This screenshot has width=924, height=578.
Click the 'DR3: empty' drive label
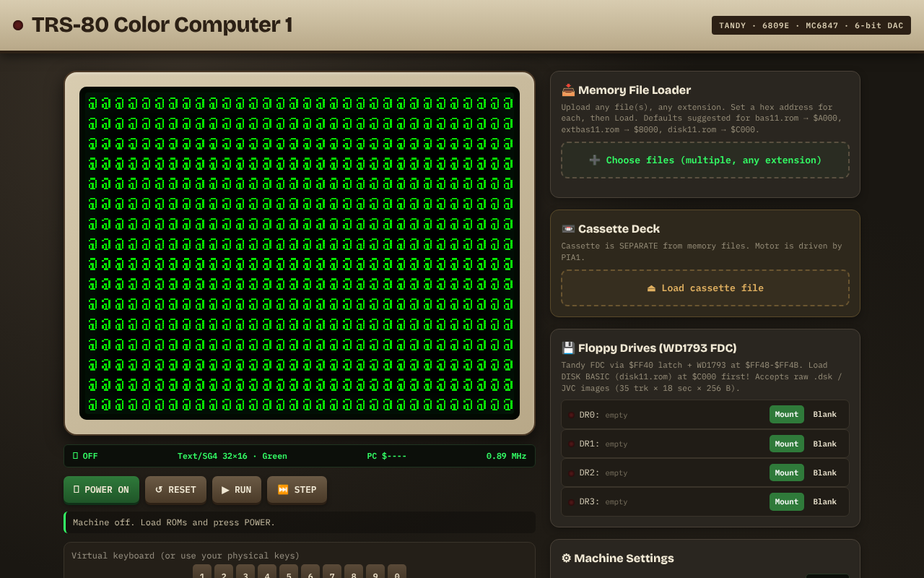pyautogui.click(x=603, y=501)
